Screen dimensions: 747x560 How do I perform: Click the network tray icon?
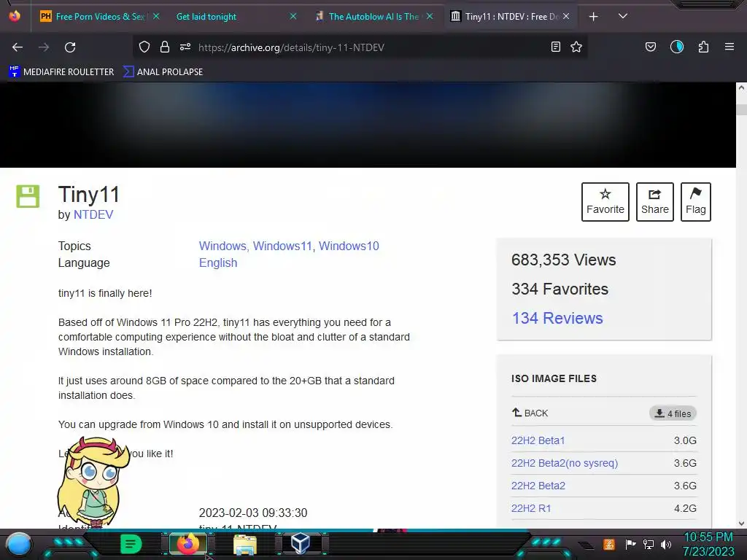[x=649, y=544]
